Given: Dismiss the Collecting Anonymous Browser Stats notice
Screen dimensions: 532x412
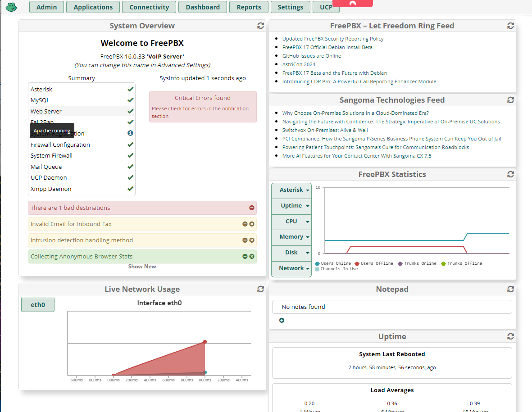Looking at the screenshot, I should (252, 256).
